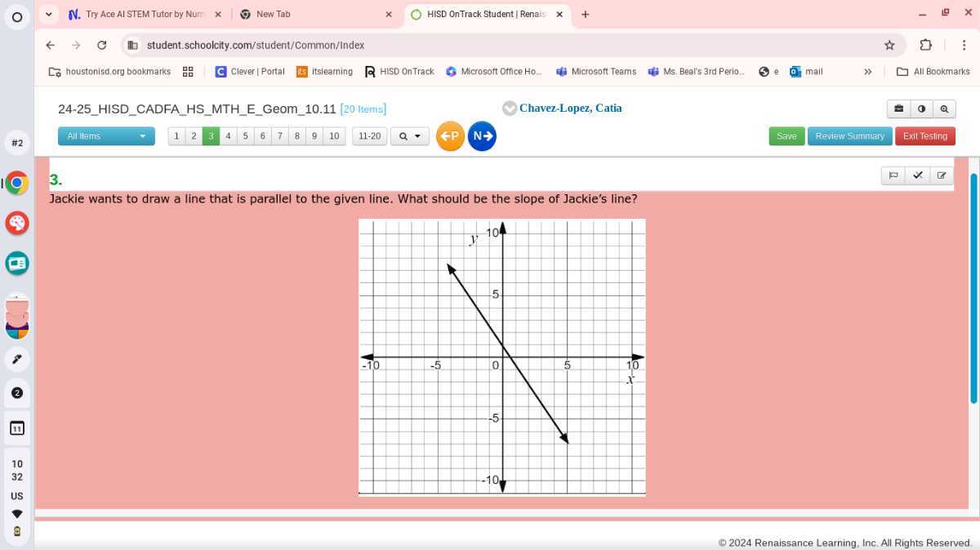This screenshot has height=550, width=980.
Task: Click the N next-question arrow button
Action: (x=482, y=135)
